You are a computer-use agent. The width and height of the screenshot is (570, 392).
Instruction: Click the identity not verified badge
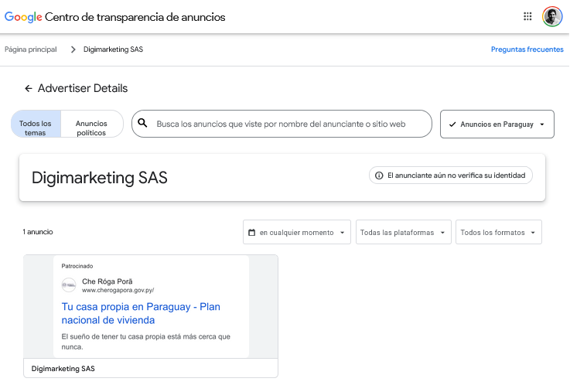[450, 176]
